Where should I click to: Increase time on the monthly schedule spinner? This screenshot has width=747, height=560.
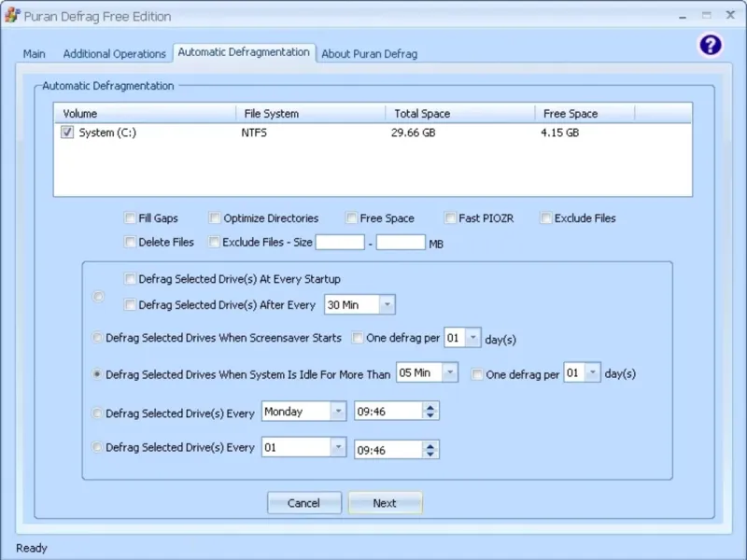(x=430, y=446)
